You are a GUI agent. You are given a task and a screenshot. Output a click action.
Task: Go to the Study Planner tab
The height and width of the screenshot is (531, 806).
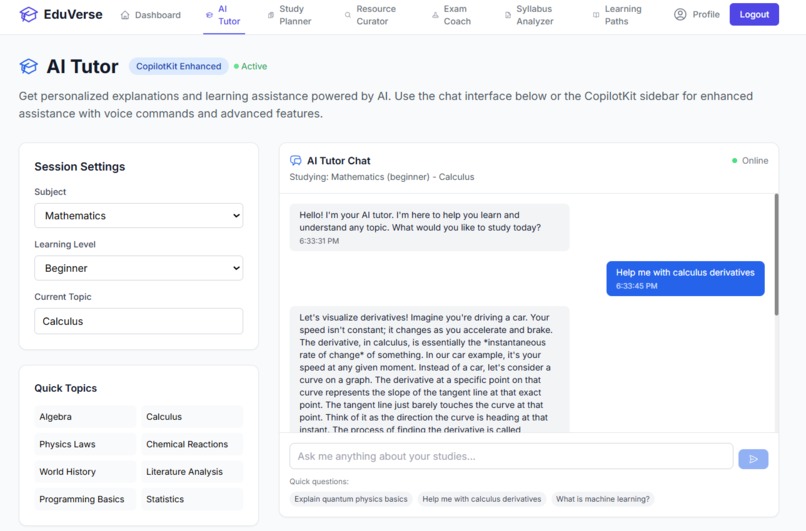289,15
